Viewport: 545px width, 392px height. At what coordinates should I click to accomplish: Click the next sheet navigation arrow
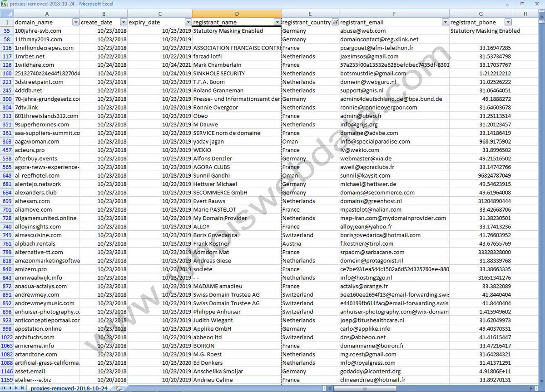pos(17,388)
